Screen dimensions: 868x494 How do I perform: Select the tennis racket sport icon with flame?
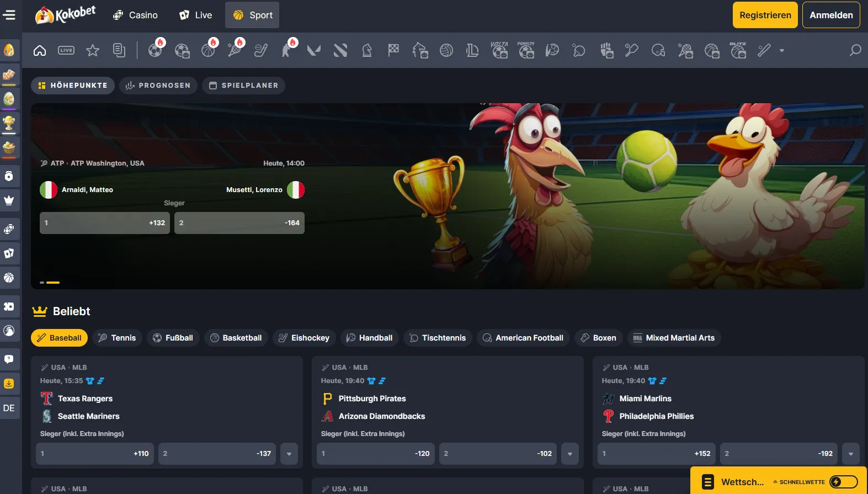[x=235, y=50]
